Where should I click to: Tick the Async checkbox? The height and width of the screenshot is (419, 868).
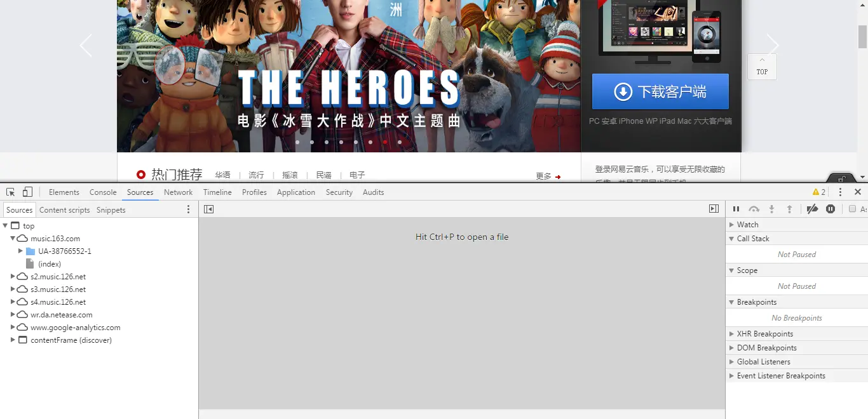point(852,209)
